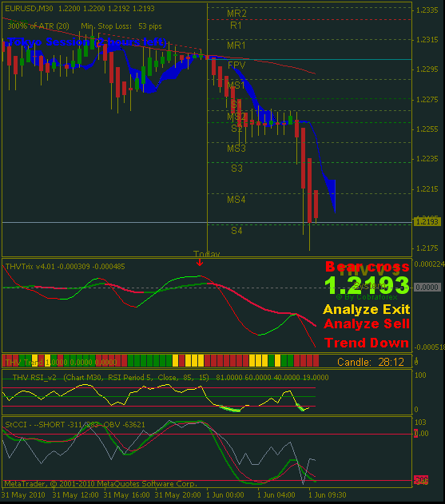Click the Analyze Sell signal text

[x=367, y=323]
